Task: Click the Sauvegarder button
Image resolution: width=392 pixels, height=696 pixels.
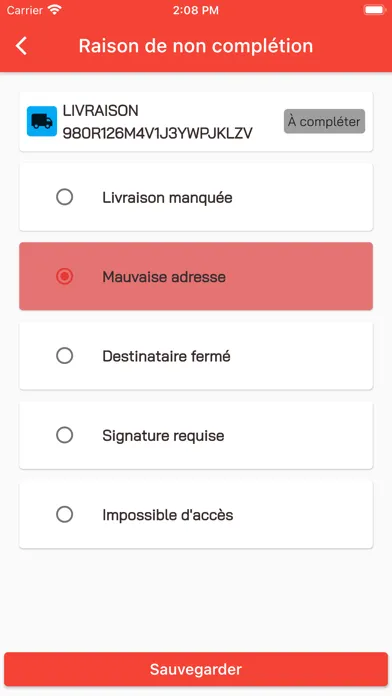Action: click(x=196, y=669)
